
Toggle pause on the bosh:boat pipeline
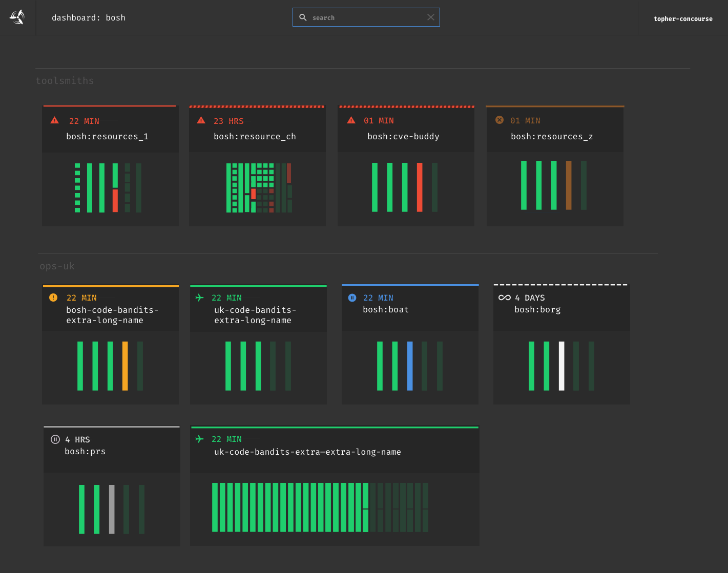pyautogui.click(x=352, y=297)
